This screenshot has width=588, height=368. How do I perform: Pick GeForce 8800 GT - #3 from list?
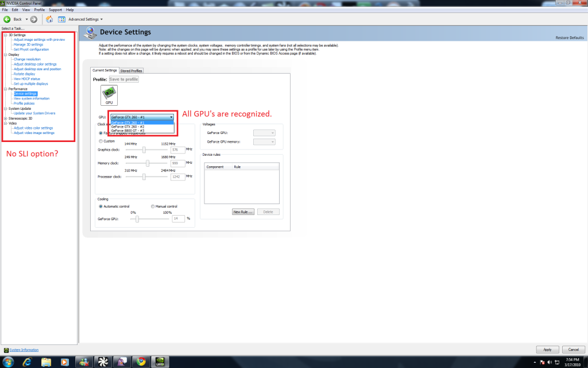pos(142,131)
